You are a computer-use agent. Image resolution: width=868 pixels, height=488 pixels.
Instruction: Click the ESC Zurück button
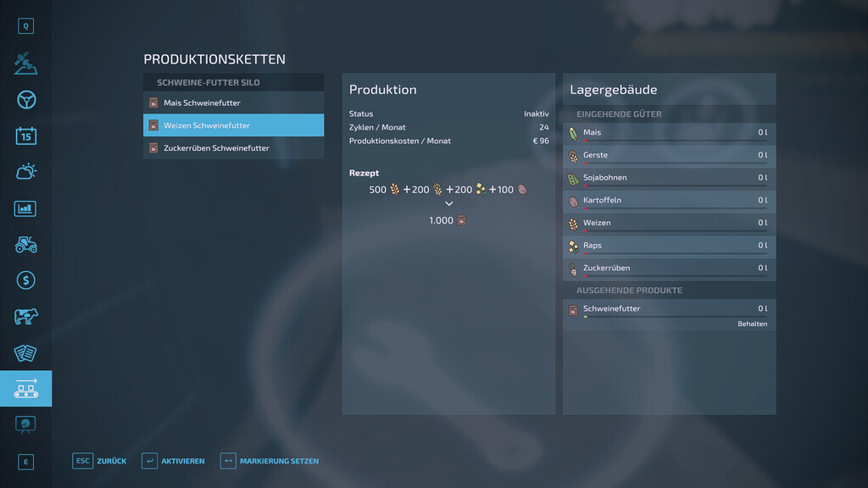pyautogui.click(x=99, y=461)
